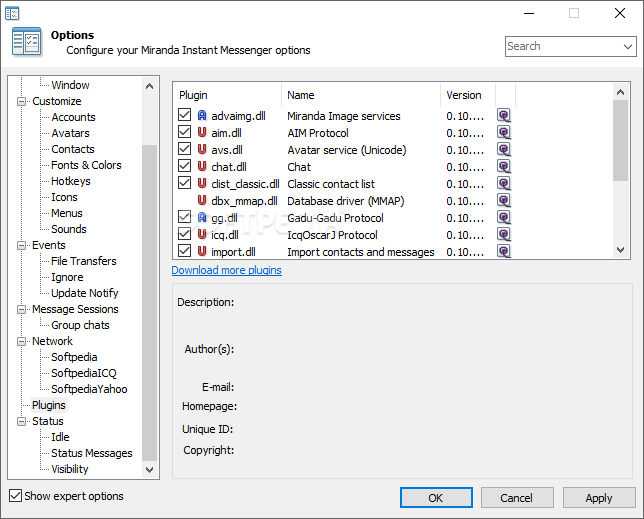The image size is (644, 519).
Task: Click the red Unicode icon beside avs.dll
Action: [x=202, y=149]
